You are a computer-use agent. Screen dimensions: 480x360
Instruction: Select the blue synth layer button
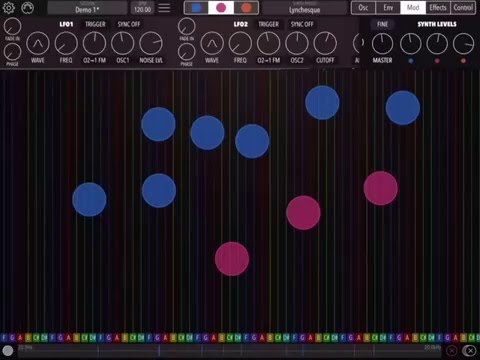(x=196, y=8)
